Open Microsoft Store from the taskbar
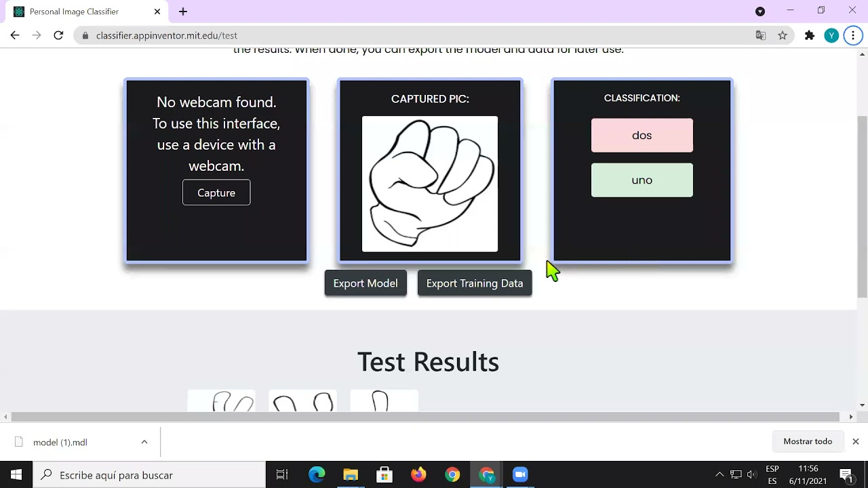Viewport: 868px width, 488px height. 384,475
